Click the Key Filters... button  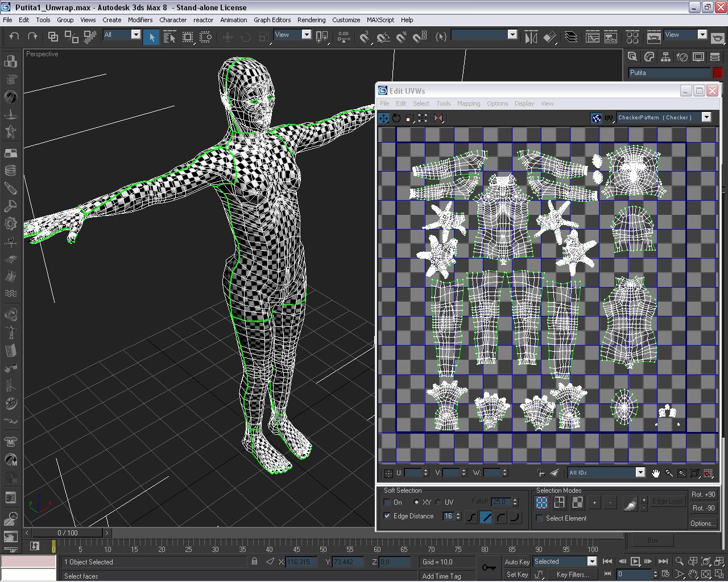572,575
